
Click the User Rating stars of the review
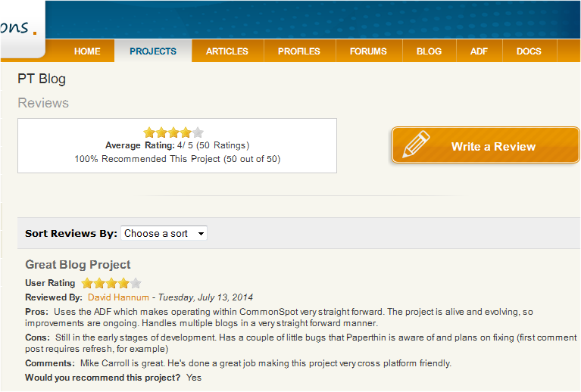pyautogui.click(x=111, y=283)
